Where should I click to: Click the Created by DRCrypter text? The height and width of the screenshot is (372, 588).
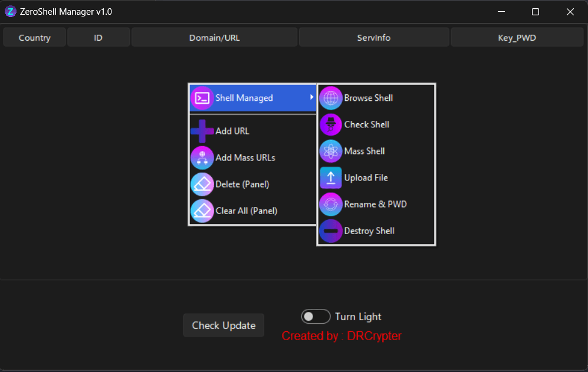(x=341, y=336)
